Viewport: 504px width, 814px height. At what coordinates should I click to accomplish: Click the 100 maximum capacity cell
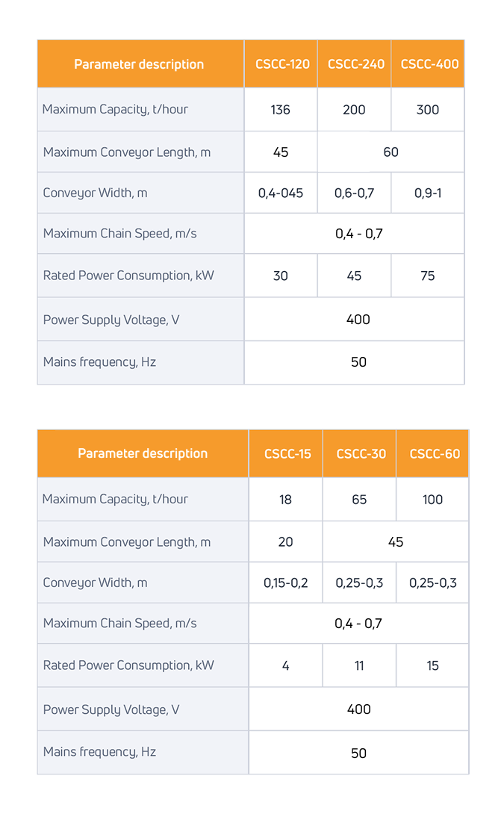[433, 500]
